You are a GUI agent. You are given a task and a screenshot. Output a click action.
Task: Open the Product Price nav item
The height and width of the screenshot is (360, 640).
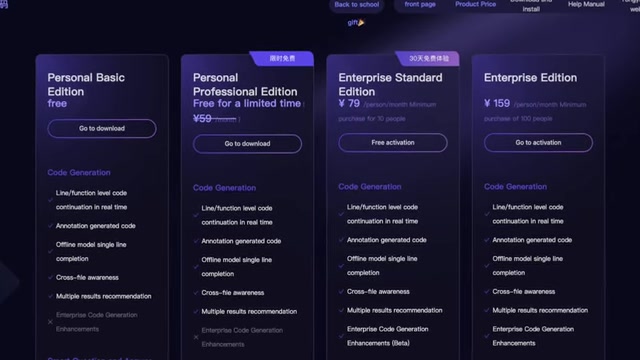[x=476, y=4]
